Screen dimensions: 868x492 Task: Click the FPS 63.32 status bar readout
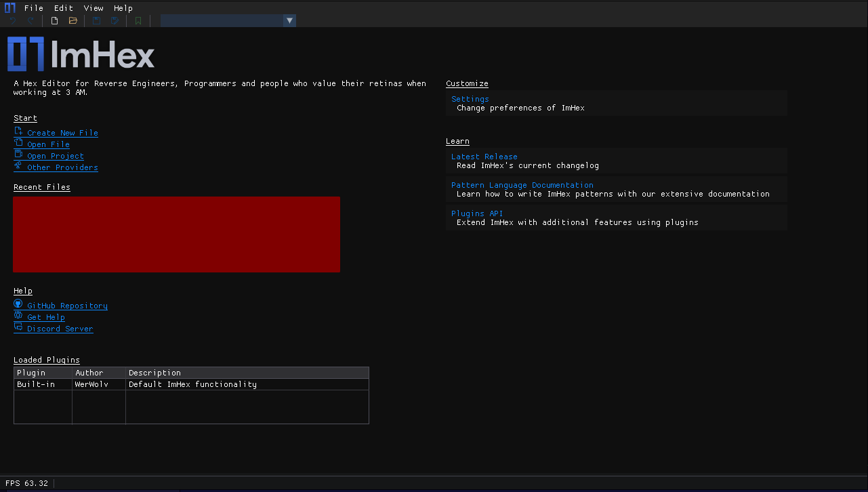[x=26, y=483]
